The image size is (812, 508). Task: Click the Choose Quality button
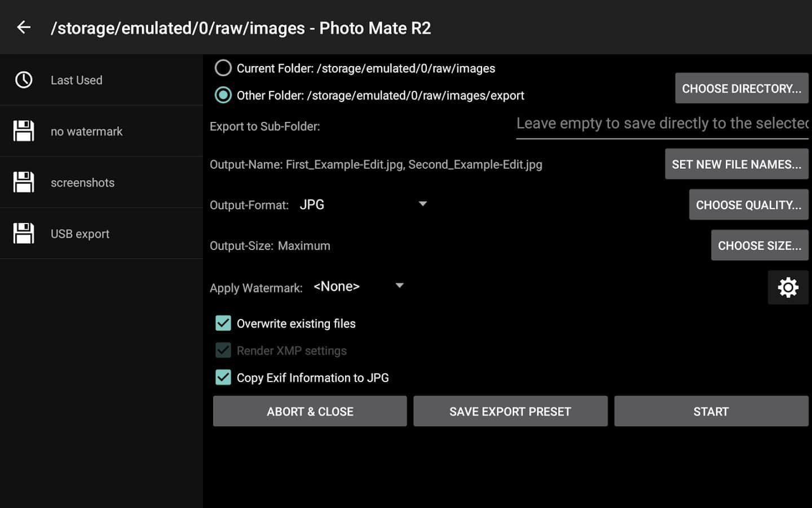(x=748, y=205)
